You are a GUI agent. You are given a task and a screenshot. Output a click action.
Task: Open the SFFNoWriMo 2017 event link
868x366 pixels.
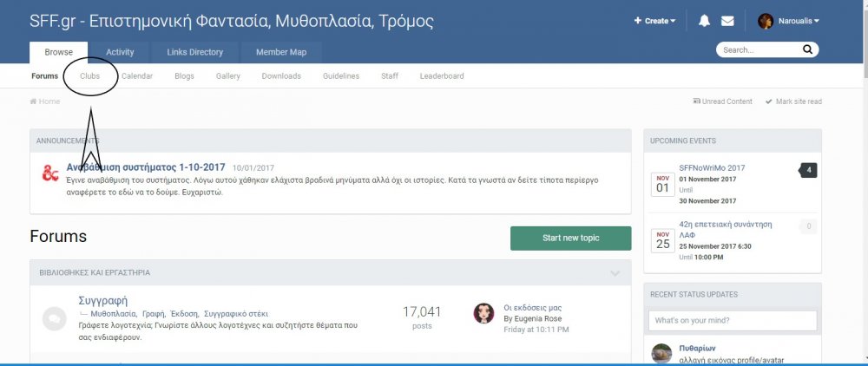coord(712,167)
